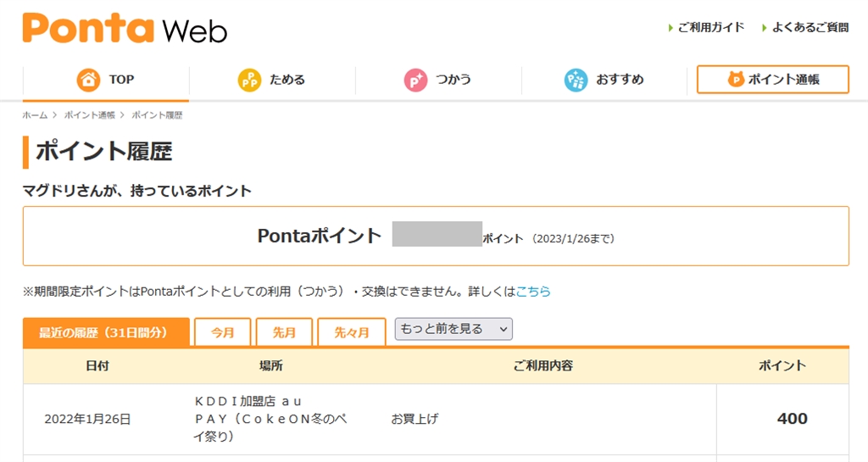Switch to the 先月 tab
Viewport: 868px width, 462px height.
285,332
